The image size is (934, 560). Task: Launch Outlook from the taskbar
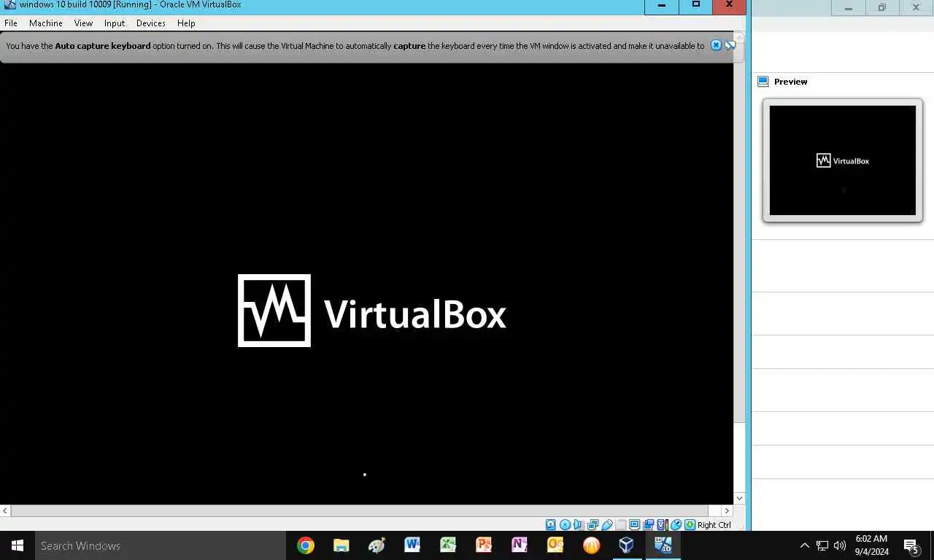555,545
